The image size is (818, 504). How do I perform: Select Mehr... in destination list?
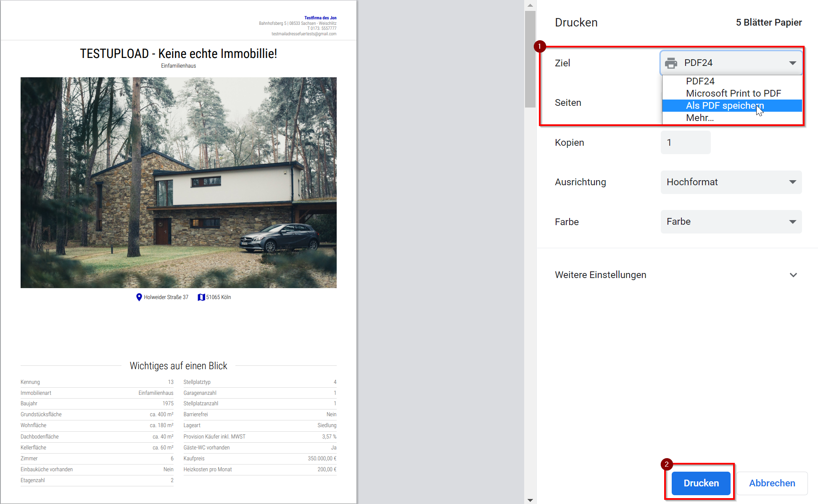tap(700, 118)
